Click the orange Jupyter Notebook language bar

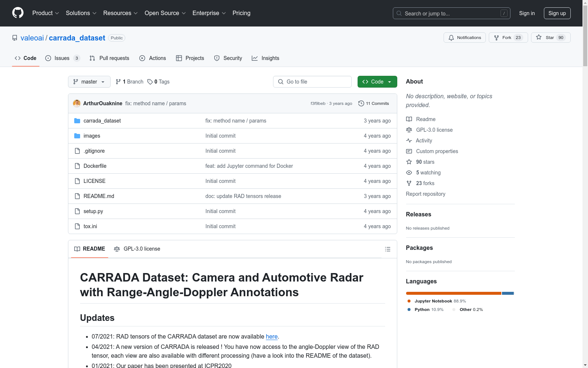(x=453, y=293)
